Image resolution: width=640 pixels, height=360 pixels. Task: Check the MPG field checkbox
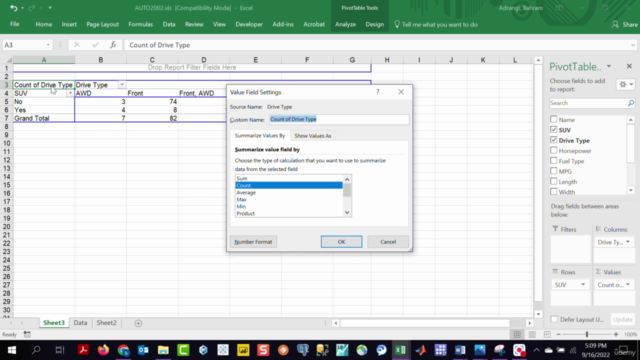coord(553,171)
